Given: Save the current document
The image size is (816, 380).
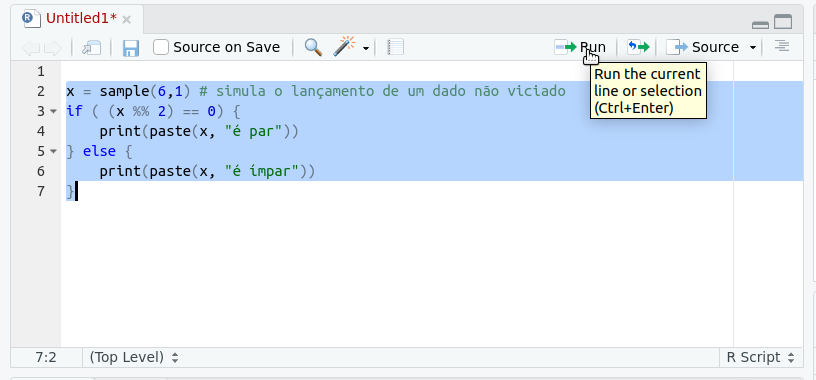Looking at the screenshot, I should point(131,48).
